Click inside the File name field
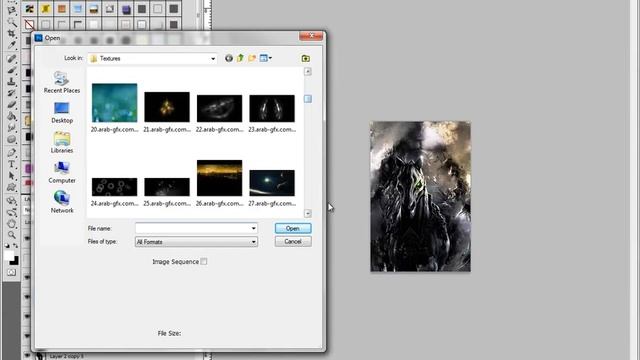 192,228
